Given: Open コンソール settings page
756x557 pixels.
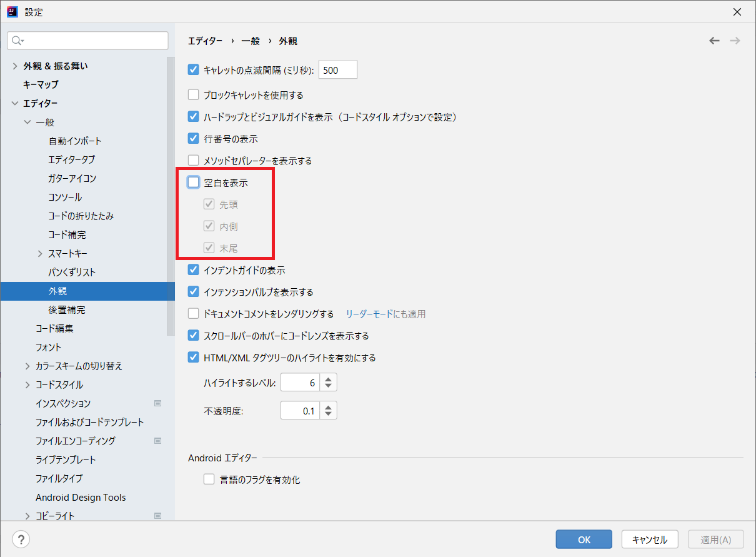Looking at the screenshot, I should click(65, 197).
